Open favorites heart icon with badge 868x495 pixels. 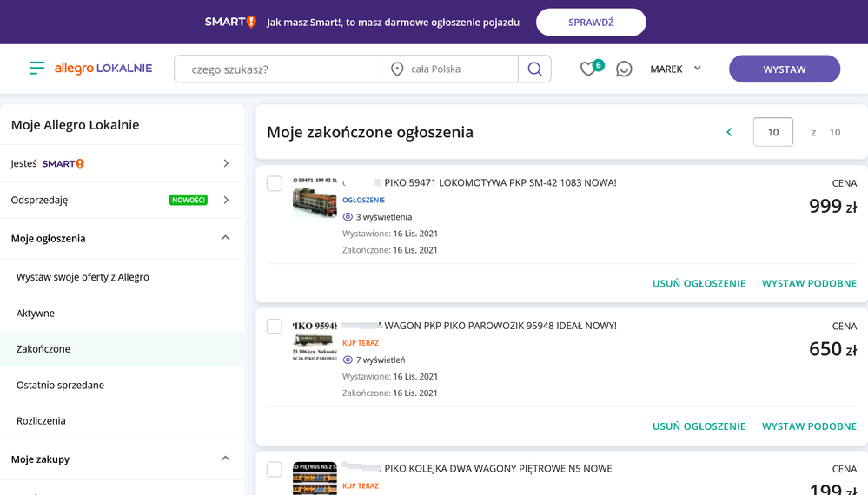[x=589, y=69]
